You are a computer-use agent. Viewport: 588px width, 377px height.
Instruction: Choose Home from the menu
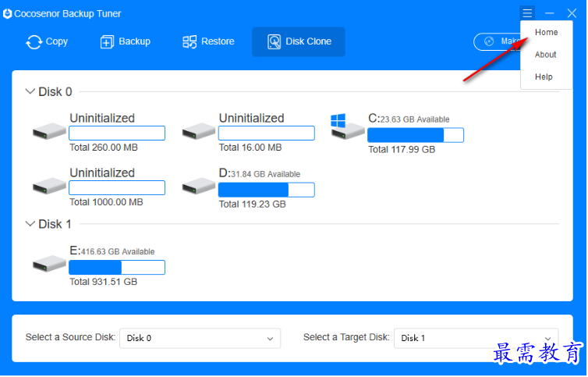click(x=546, y=32)
